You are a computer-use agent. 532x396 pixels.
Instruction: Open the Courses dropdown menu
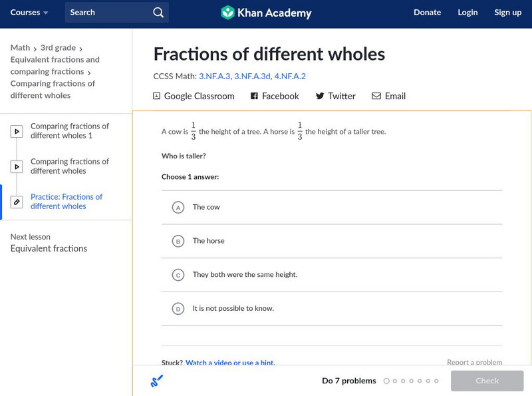29,13
